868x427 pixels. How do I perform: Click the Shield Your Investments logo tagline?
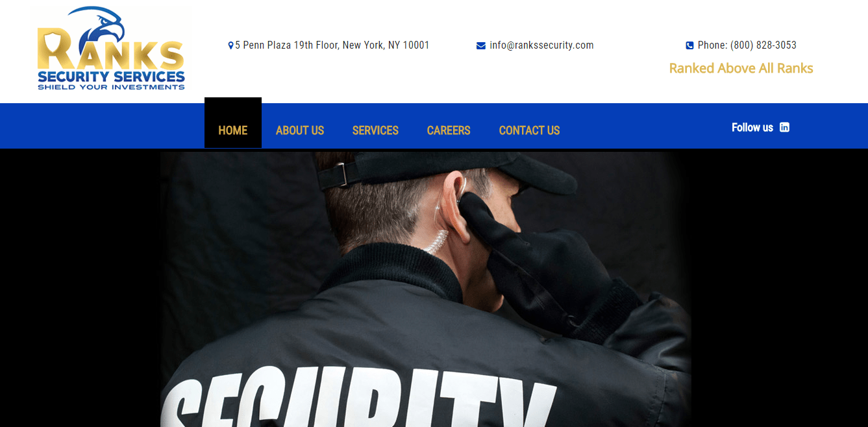pos(111,87)
